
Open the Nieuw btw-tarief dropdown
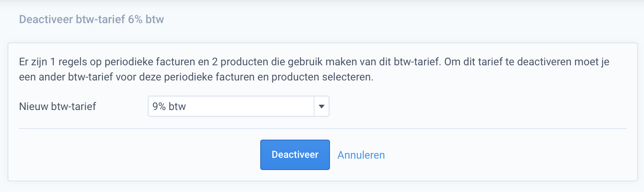(x=238, y=106)
